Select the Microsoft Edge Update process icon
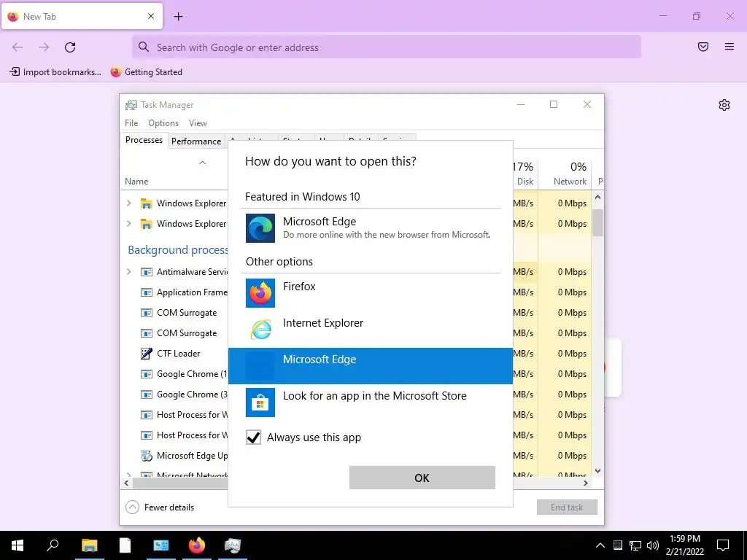Screen dimensions: 747x560 click(146, 456)
